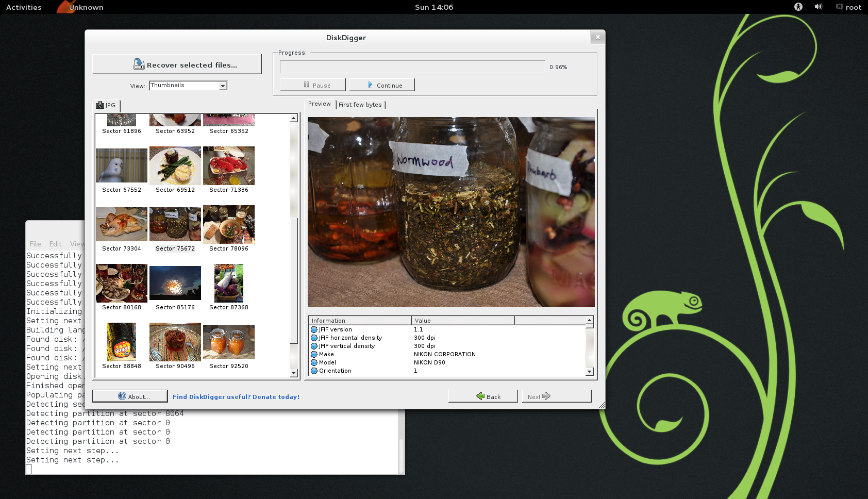The width and height of the screenshot is (868, 499).
Task: Open the root user menu
Action: pyautogui.click(x=849, y=7)
